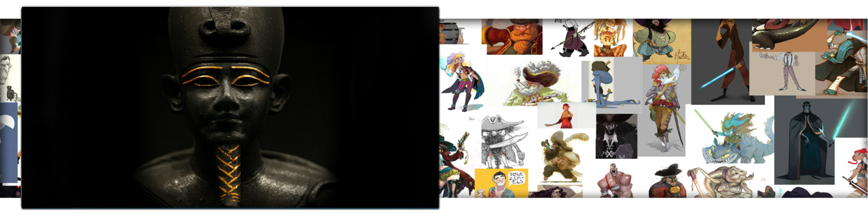Click the dreadlocked orange pirate girl sketch

coord(613,38)
